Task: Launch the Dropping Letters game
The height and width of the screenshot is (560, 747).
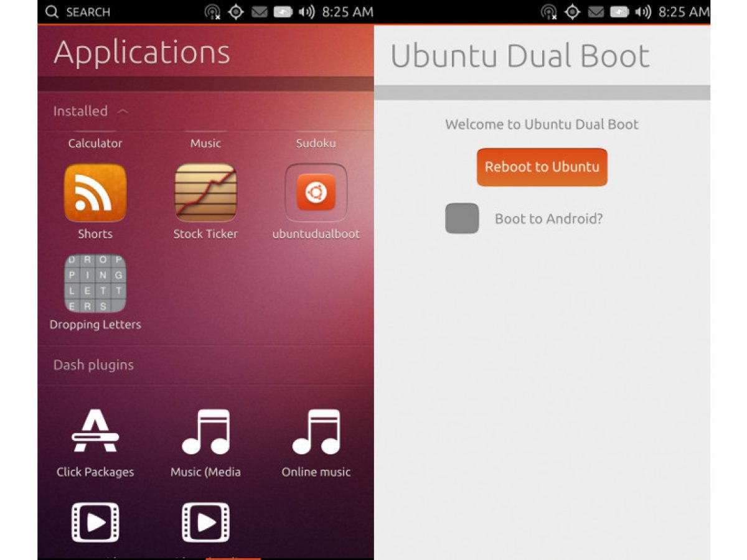Action: pos(95,283)
